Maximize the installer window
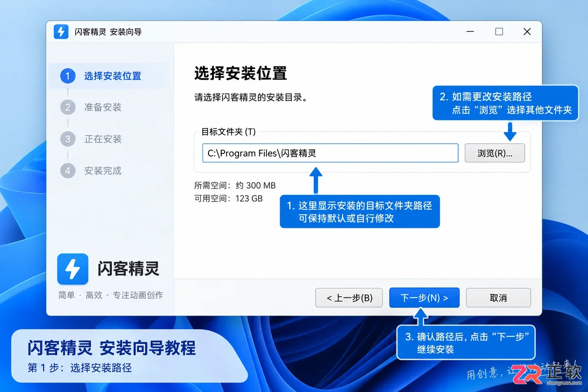The height and width of the screenshot is (392, 588). (499, 31)
